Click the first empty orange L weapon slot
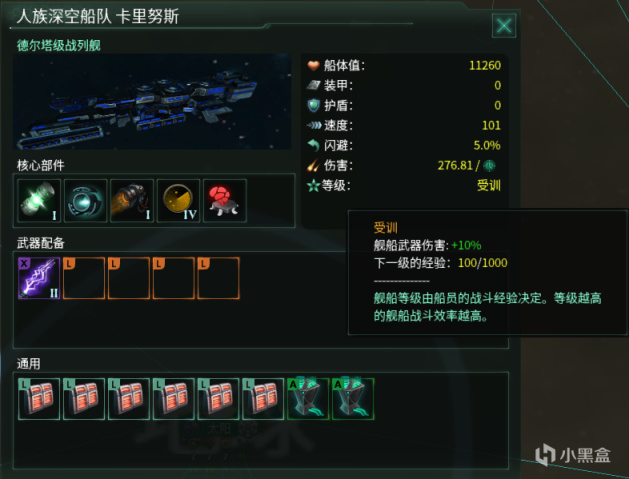The height and width of the screenshot is (479, 629). point(84,278)
